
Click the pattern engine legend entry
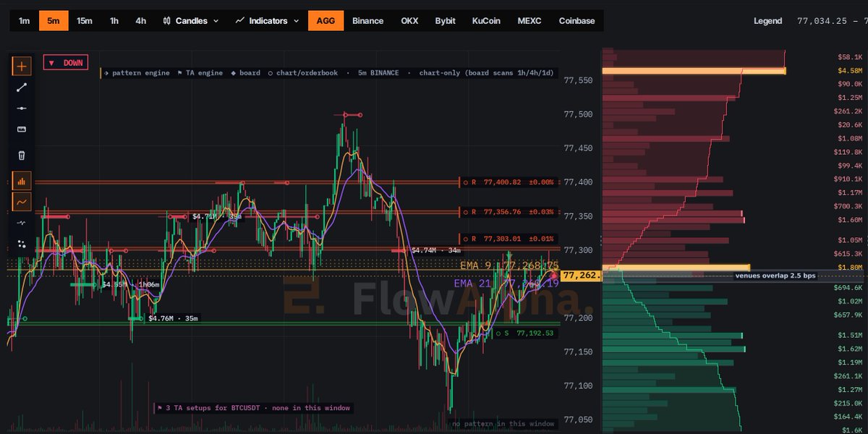137,73
